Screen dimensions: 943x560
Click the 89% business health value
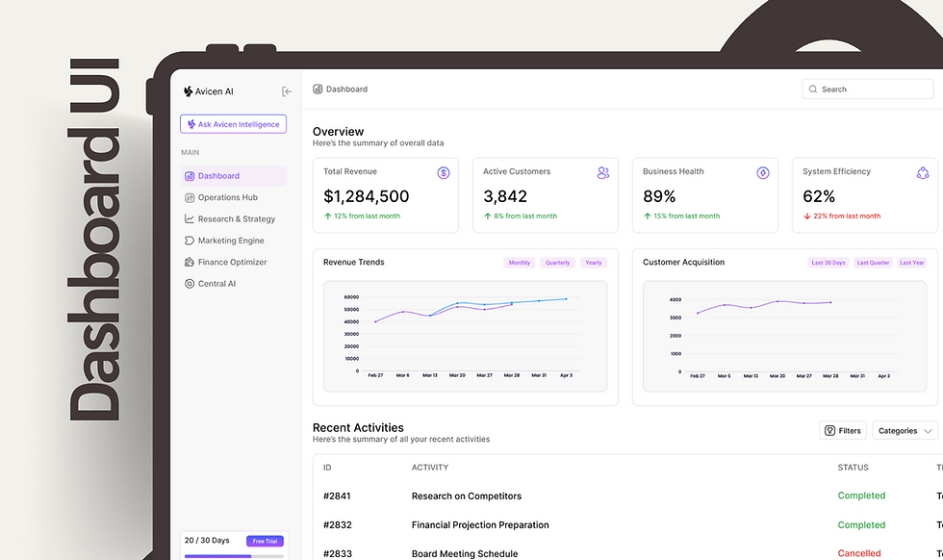pos(659,196)
